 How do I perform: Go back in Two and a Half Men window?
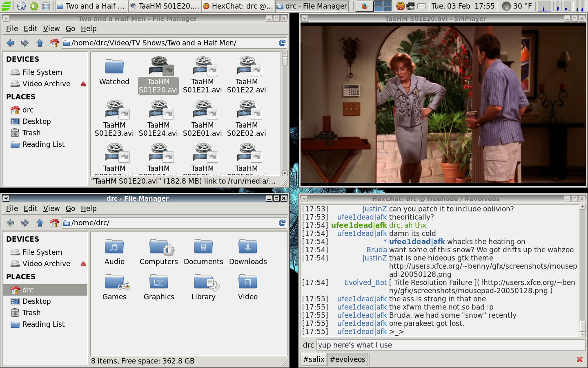pos(10,43)
